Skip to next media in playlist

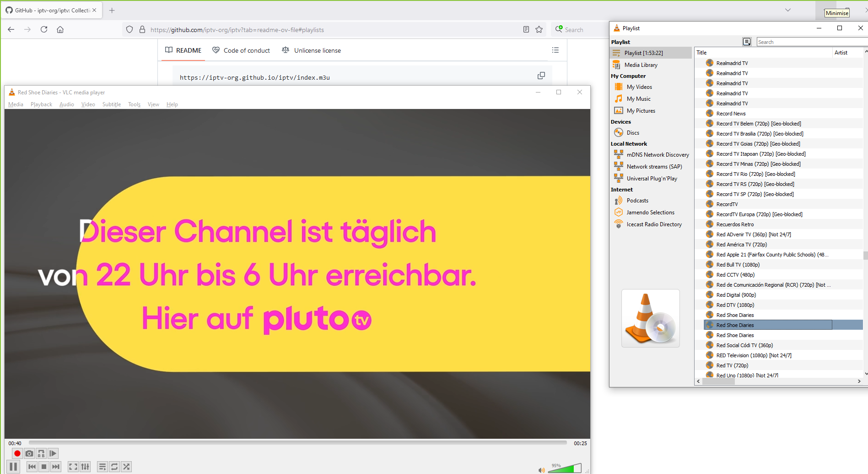pos(56,467)
